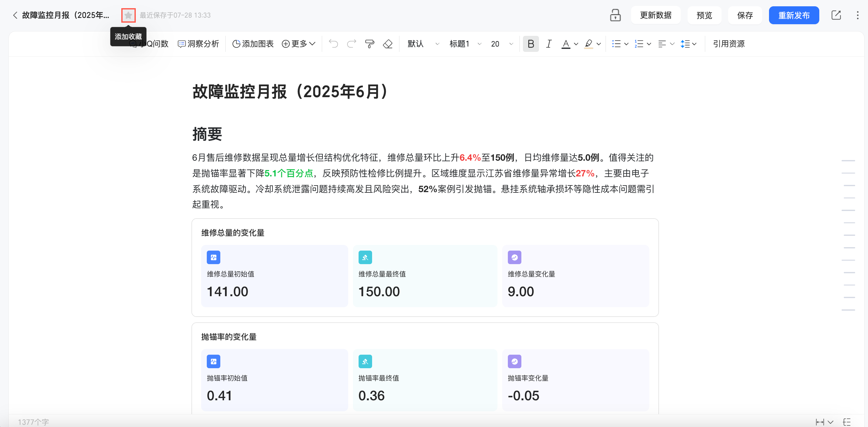Click the star icon to add favorite
The width and height of the screenshot is (868, 427).
click(128, 15)
